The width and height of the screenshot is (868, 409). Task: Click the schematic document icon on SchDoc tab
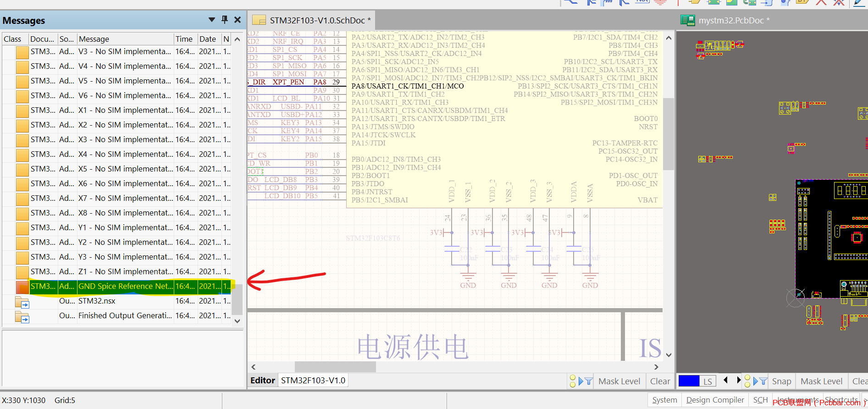tap(260, 20)
